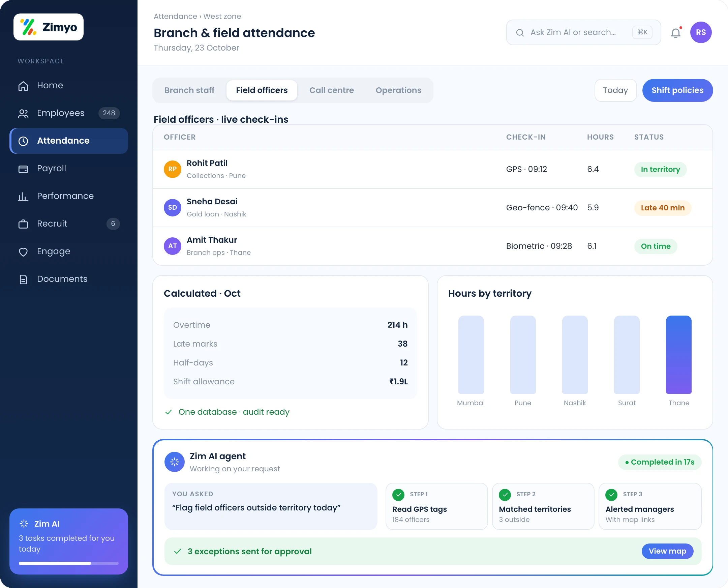Click Rohit Patil's RP avatar

point(172,169)
